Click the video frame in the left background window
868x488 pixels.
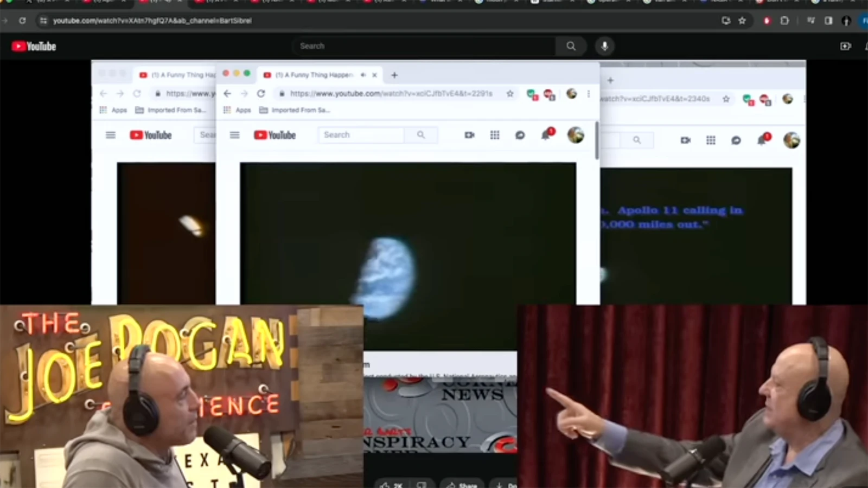pyautogui.click(x=166, y=233)
